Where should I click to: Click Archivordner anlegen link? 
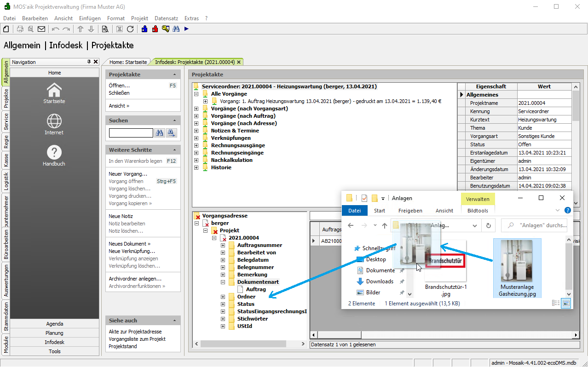coord(135,279)
